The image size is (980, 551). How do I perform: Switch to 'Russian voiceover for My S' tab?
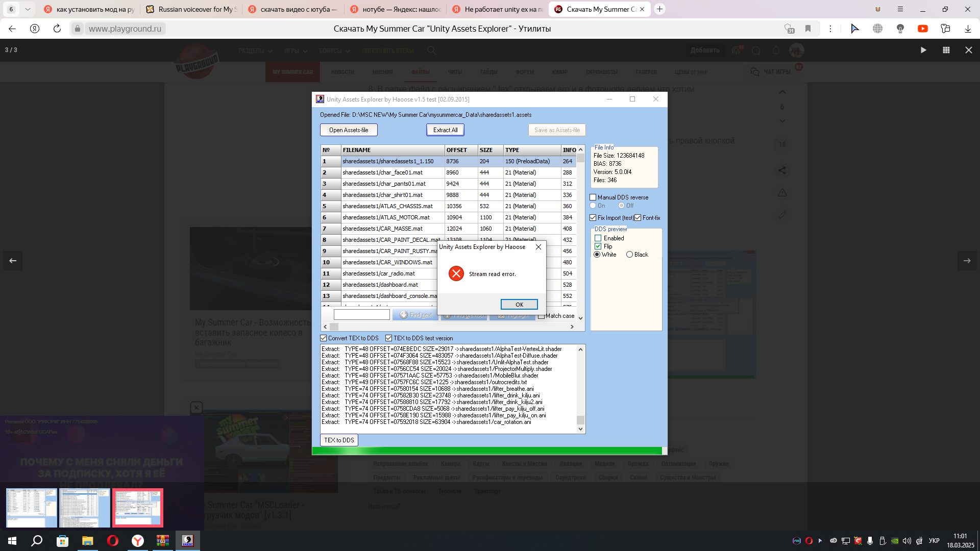(x=191, y=9)
